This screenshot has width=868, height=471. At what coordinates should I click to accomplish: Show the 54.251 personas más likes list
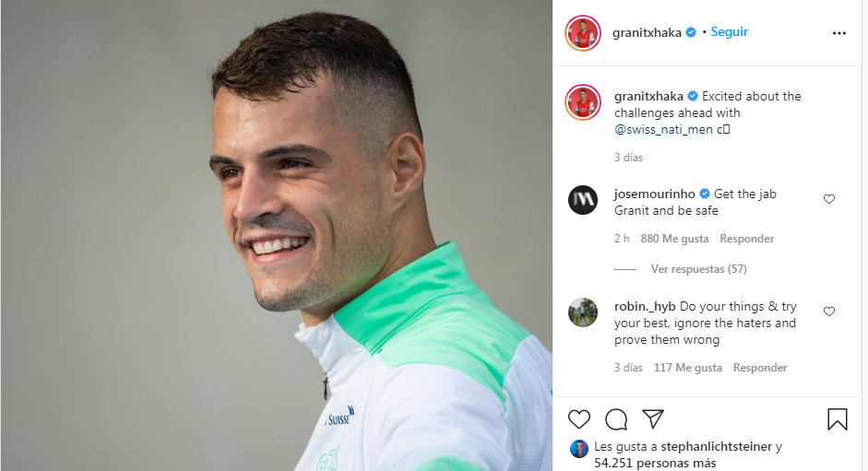click(655, 463)
